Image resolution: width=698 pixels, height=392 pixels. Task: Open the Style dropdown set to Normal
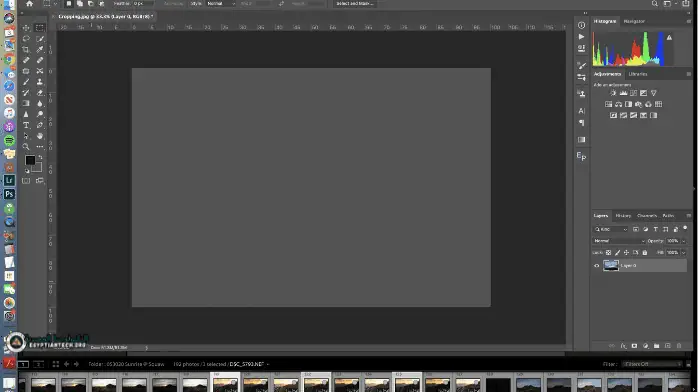(x=221, y=4)
